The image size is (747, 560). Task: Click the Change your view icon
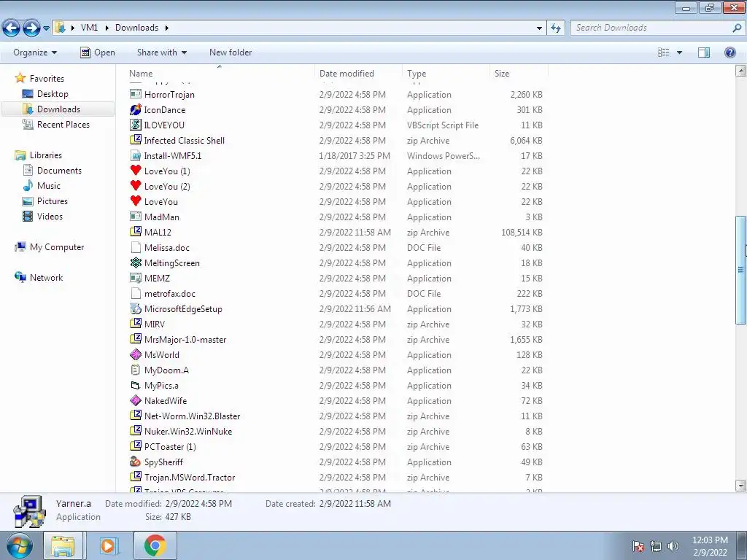pyautogui.click(x=664, y=52)
